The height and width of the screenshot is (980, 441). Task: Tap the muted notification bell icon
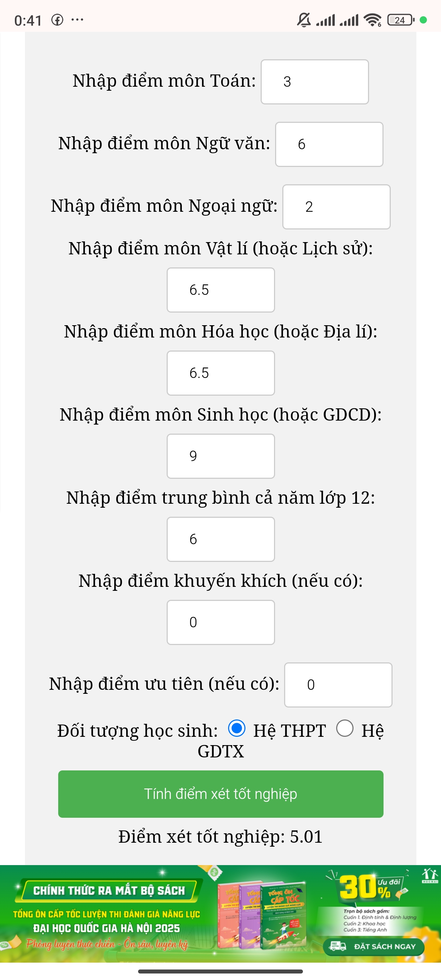[304, 20]
